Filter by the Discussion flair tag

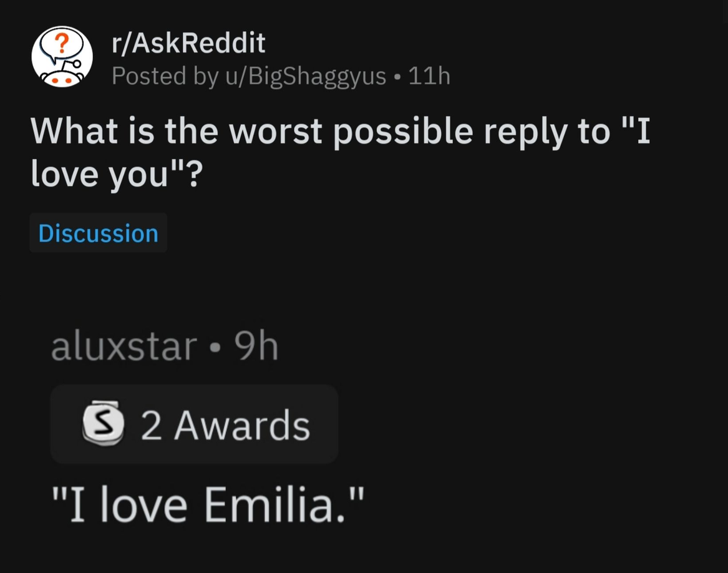(99, 233)
